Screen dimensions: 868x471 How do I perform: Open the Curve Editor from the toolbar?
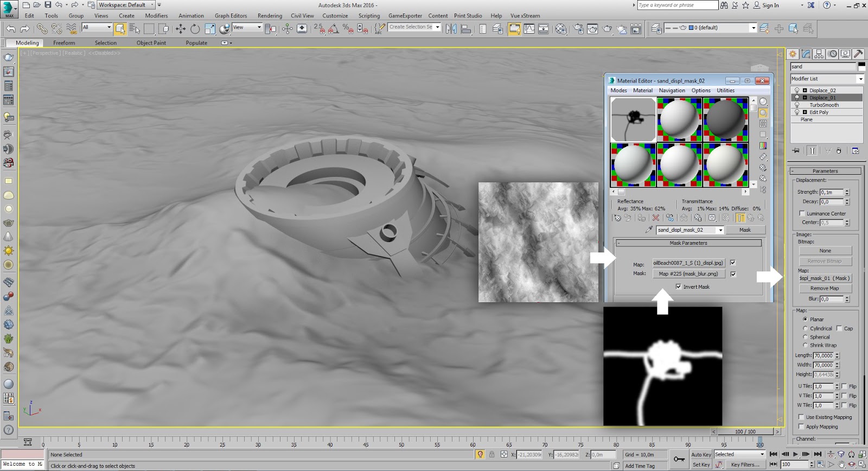click(529, 29)
